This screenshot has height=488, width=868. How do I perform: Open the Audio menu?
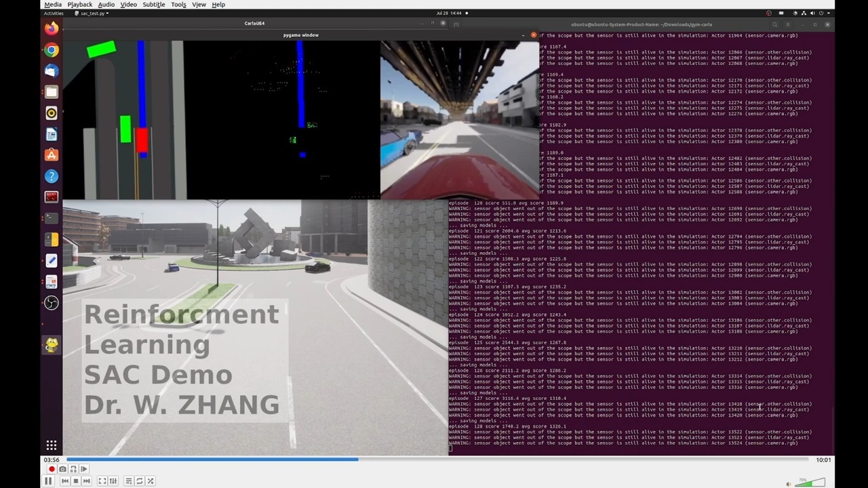(x=106, y=5)
